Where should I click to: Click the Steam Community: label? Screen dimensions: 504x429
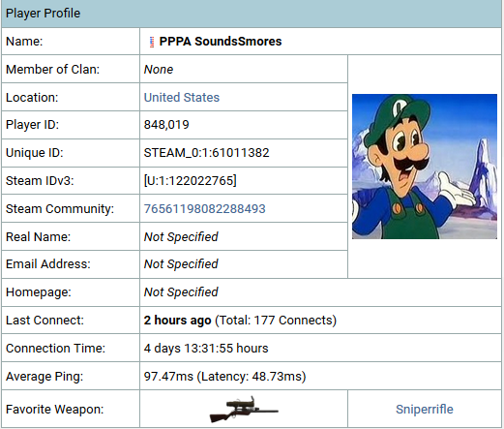(60, 209)
